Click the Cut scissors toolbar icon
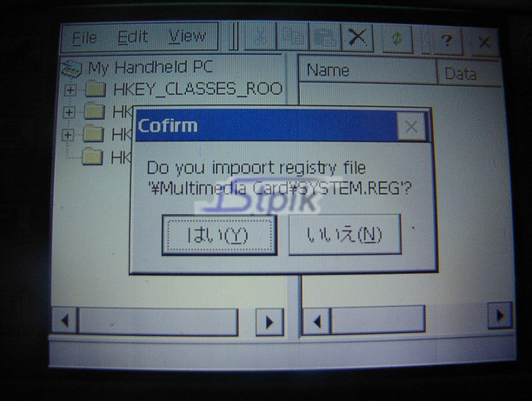This screenshot has height=401, width=532. point(261,38)
